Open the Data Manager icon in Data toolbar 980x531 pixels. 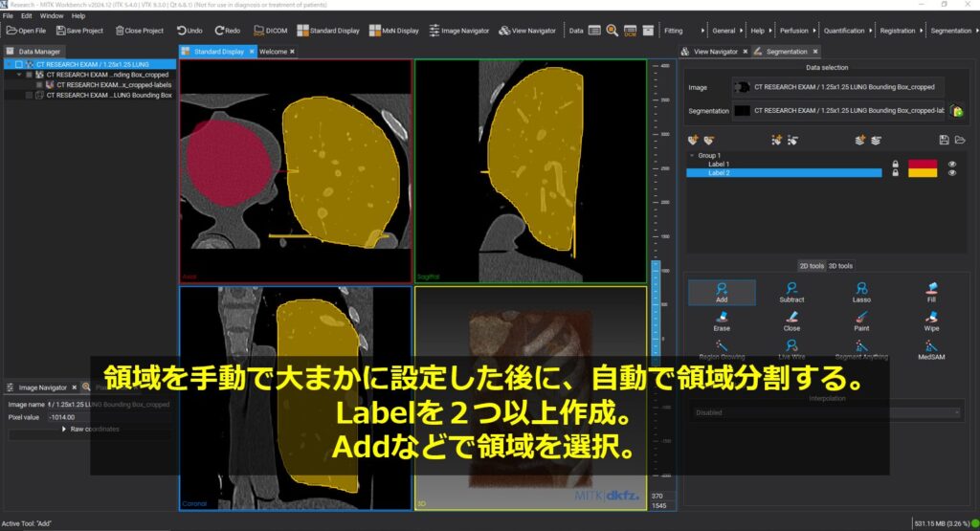pyautogui.click(x=594, y=30)
